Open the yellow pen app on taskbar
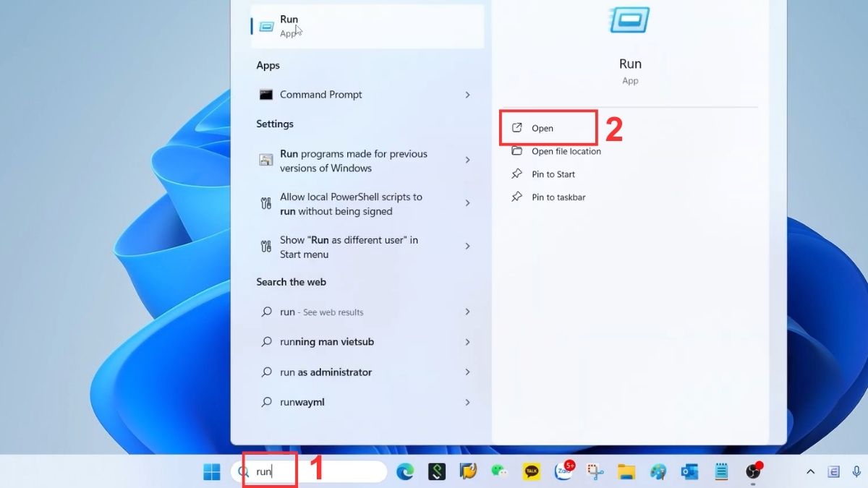 [468, 472]
